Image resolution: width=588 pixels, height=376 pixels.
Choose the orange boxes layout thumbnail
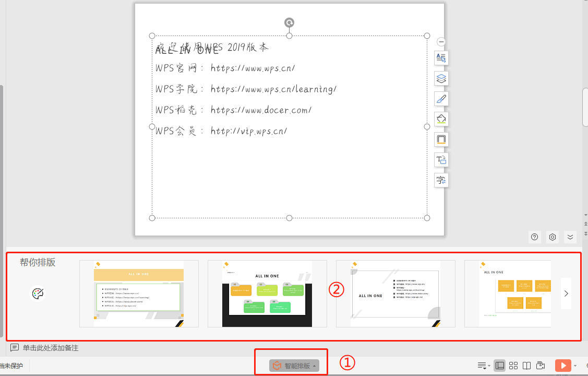point(508,294)
